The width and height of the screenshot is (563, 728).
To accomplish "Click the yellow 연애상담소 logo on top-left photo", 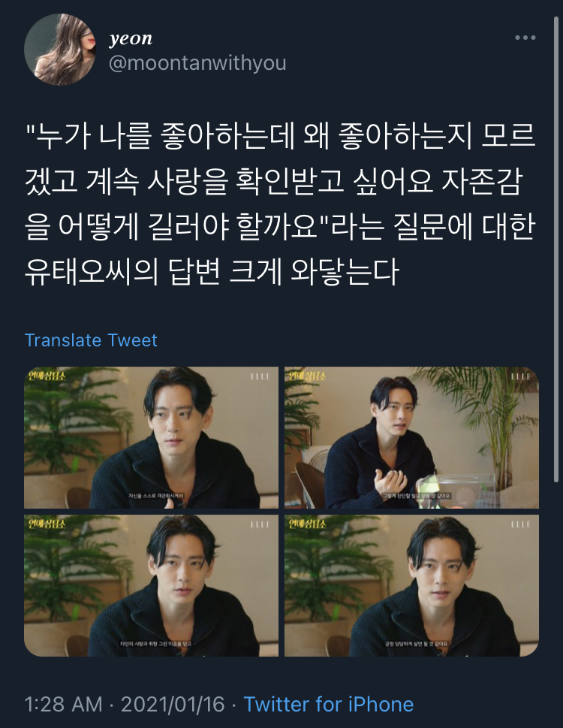I will [47, 376].
